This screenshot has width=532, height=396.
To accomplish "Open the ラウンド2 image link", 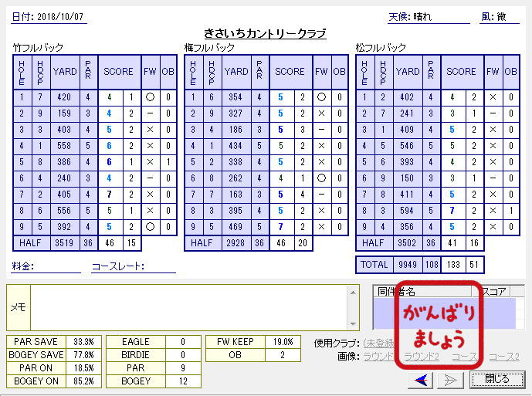I will (422, 357).
